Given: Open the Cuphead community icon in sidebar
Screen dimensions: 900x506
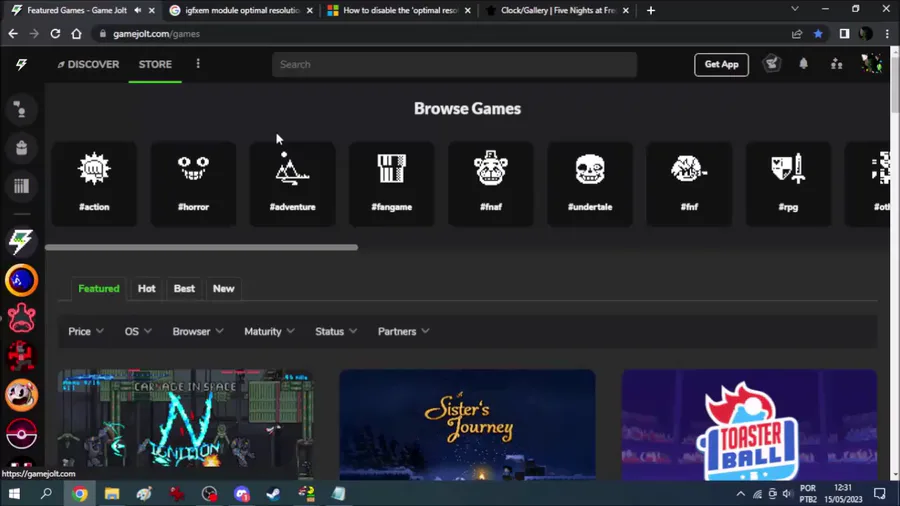Looking at the screenshot, I should click(21, 395).
